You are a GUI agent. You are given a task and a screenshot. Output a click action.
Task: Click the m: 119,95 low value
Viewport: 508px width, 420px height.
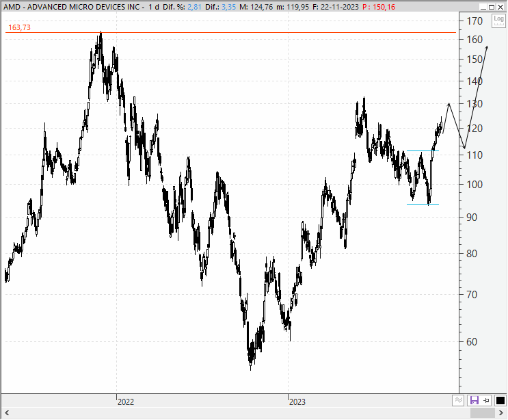(293, 7)
